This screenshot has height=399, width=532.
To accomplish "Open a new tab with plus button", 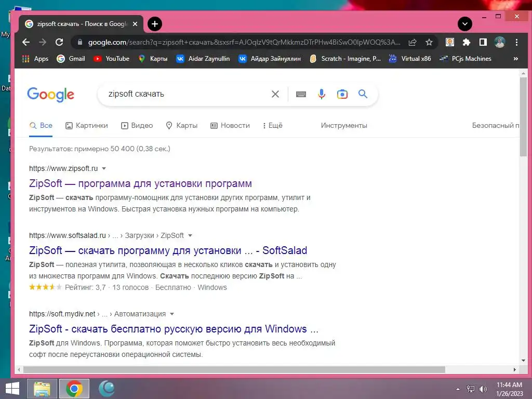I will tap(155, 24).
